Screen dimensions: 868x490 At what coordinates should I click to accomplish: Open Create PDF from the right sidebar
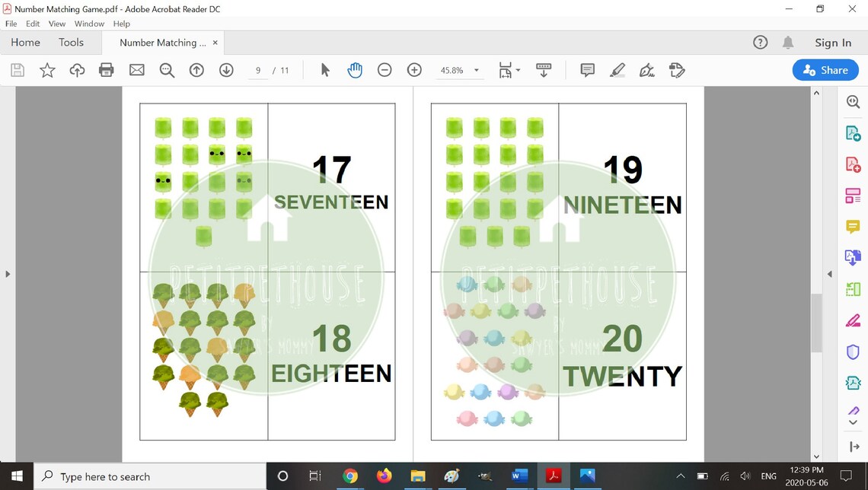click(853, 164)
